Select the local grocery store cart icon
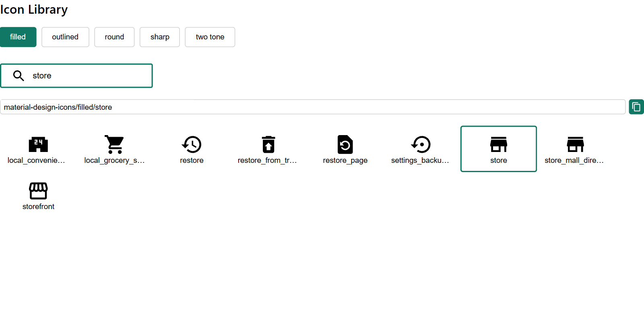 click(115, 145)
